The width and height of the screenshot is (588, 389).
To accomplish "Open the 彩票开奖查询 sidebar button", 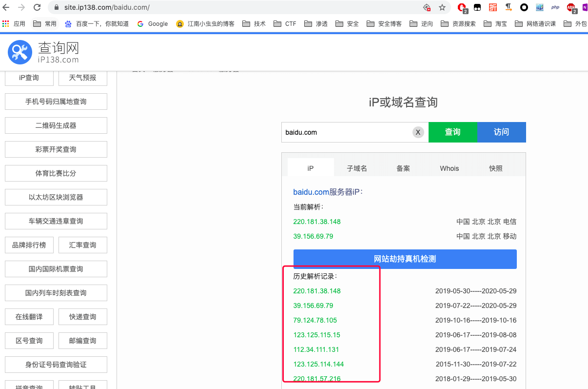I will click(x=56, y=149).
